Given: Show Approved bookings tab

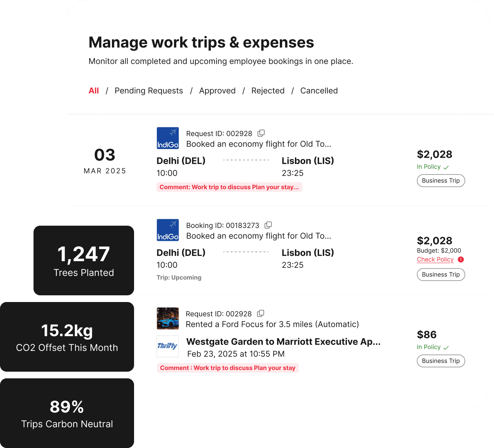Looking at the screenshot, I should [217, 91].
